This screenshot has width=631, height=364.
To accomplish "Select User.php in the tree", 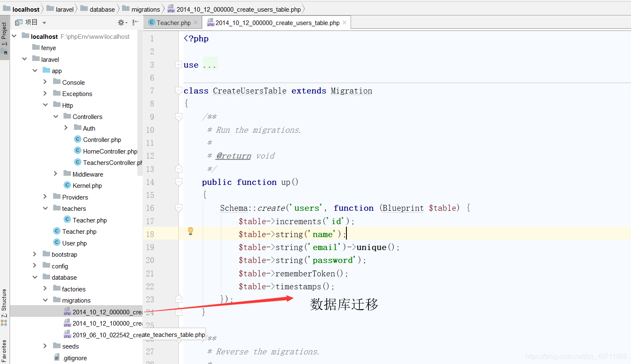I will pyautogui.click(x=74, y=243).
